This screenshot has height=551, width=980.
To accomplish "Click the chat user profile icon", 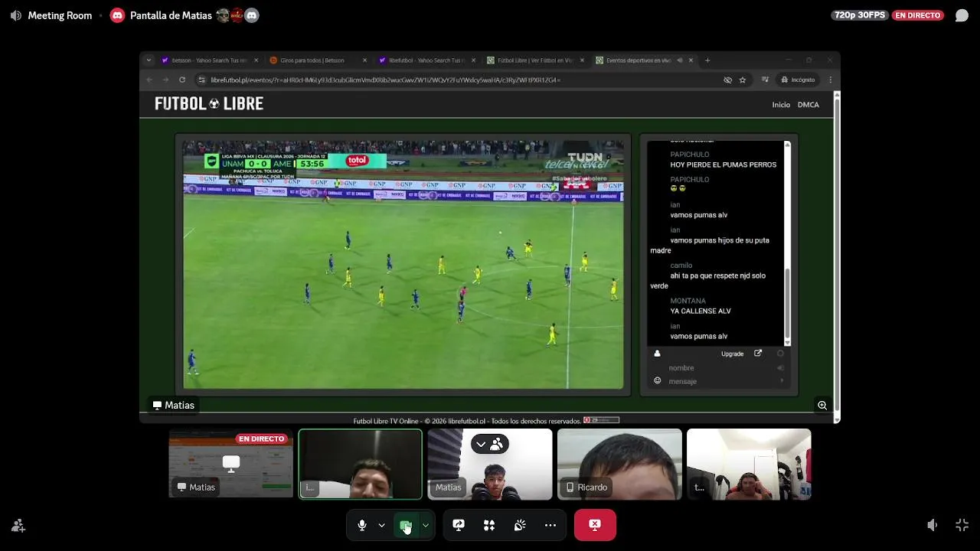I will (657, 354).
